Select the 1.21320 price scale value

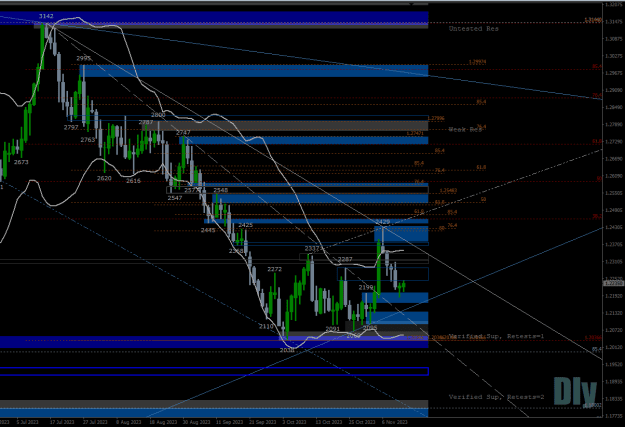[x=614, y=313]
